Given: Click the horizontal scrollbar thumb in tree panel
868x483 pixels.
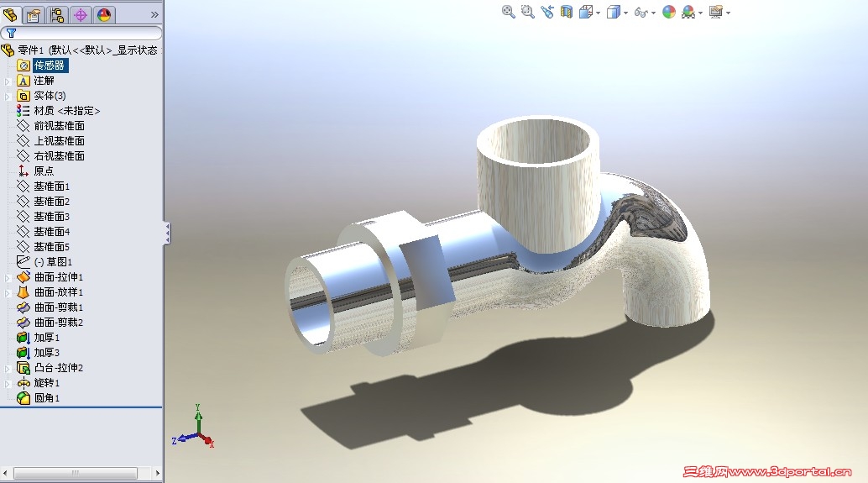Looking at the screenshot, I should click(x=76, y=473).
